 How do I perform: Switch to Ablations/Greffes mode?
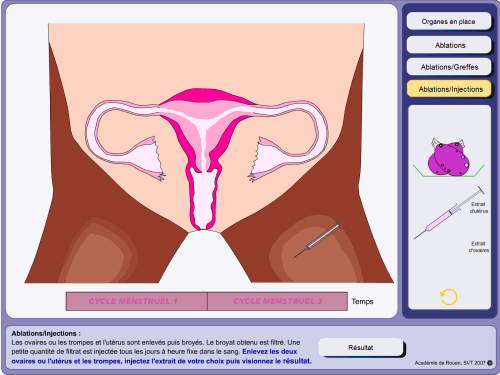click(449, 67)
